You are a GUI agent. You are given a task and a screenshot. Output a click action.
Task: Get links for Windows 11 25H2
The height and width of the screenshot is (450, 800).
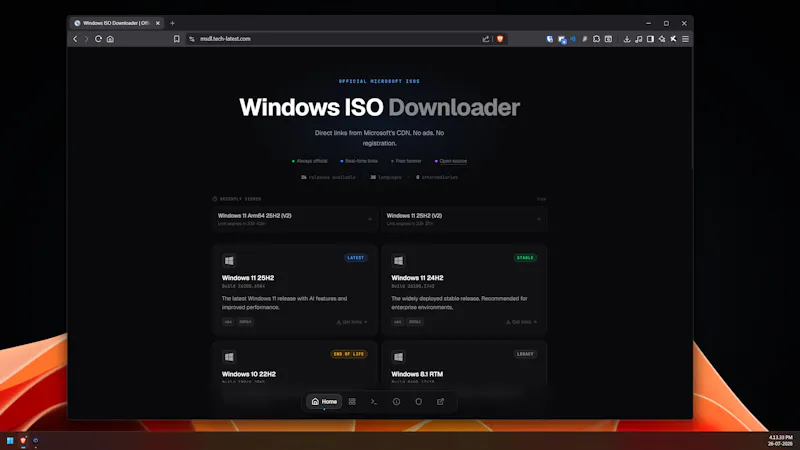(x=352, y=322)
